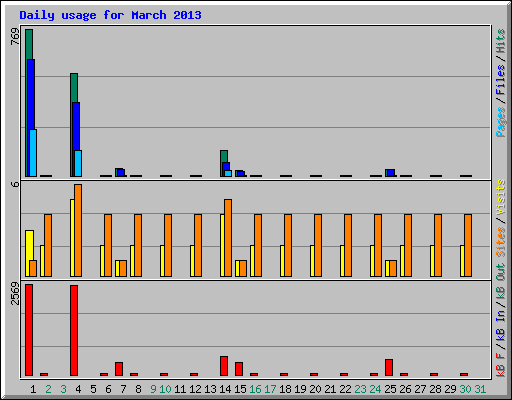Screen dimensions: 512x400
Task: Click the red kB bar for day 15
Action: (239, 369)
